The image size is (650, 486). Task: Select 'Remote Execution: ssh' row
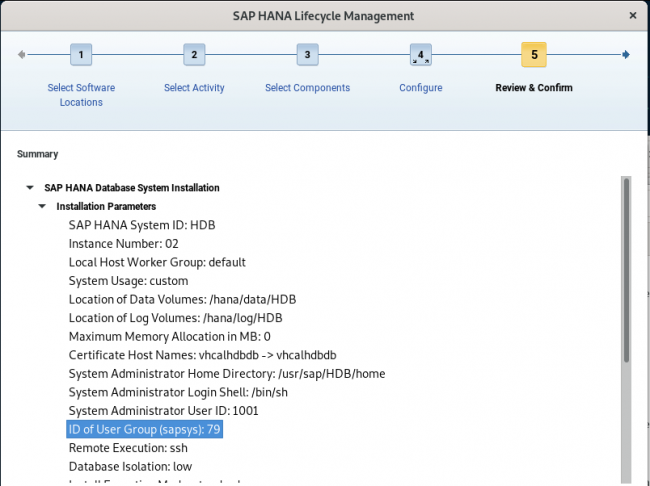pyautogui.click(x=128, y=448)
